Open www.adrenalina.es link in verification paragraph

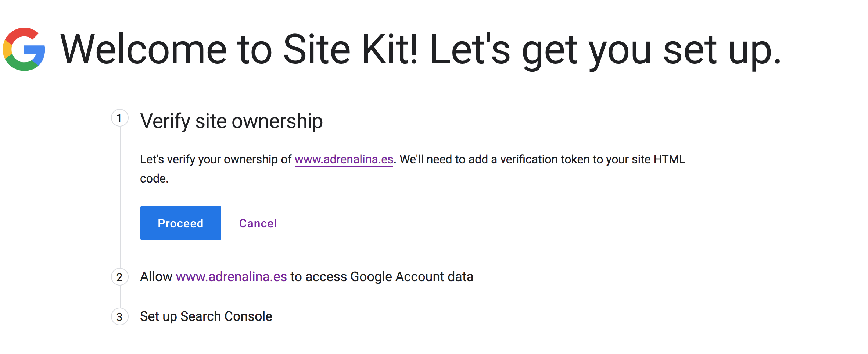click(x=344, y=159)
